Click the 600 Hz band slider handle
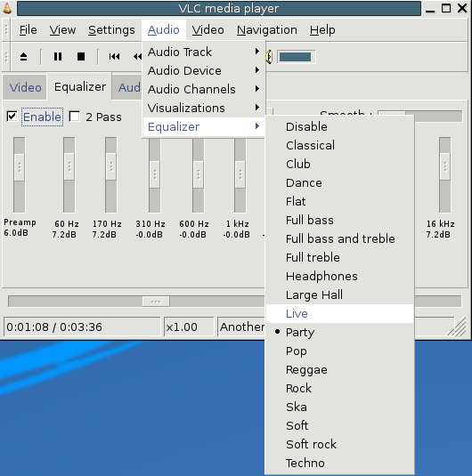 click(199, 174)
